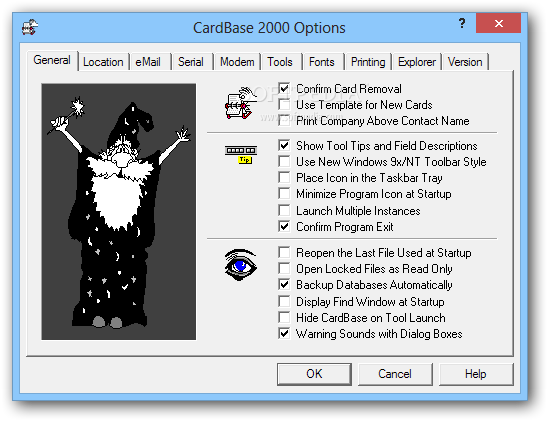Click the question mark help icon

point(462,23)
